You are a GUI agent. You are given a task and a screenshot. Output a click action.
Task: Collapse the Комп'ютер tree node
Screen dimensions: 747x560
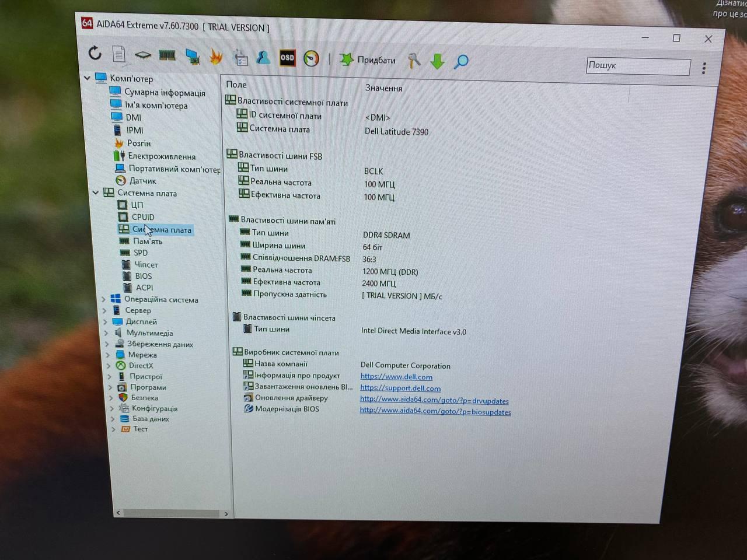click(88, 77)
